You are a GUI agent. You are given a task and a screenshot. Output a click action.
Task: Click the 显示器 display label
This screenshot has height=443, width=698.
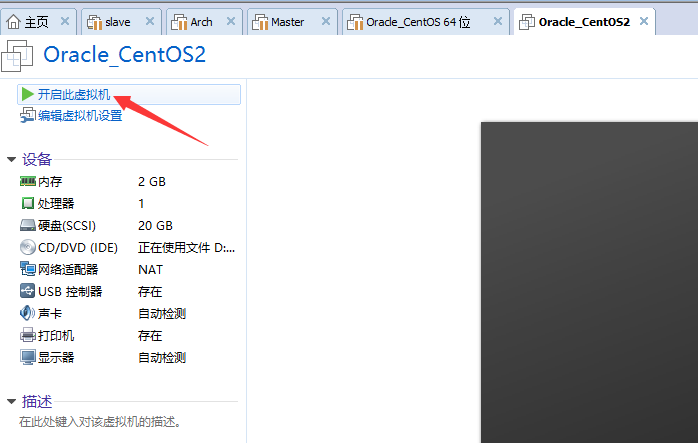[x=56, y=358]
